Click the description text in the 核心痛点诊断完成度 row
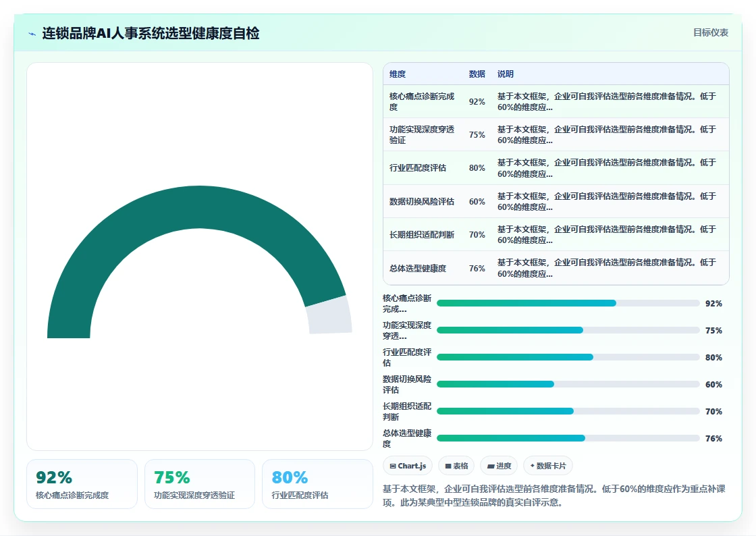Screen dimensions: 756x536 pyautogui.click(x=607, y=102)
